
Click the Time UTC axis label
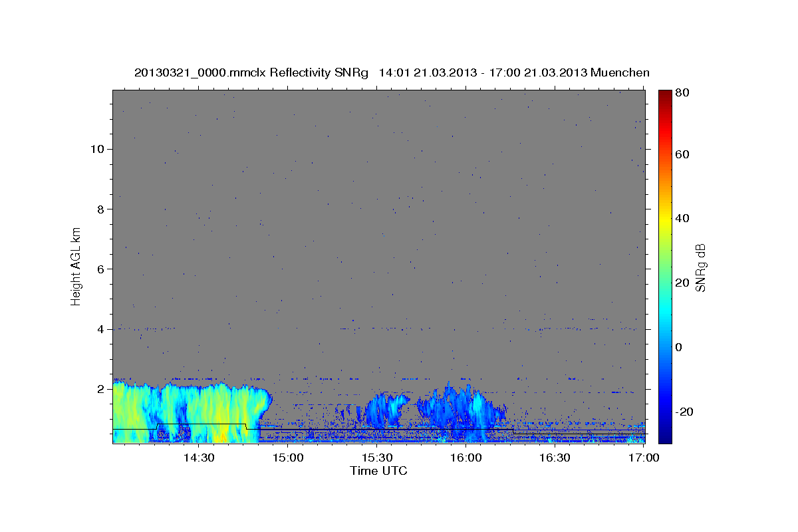378,471
